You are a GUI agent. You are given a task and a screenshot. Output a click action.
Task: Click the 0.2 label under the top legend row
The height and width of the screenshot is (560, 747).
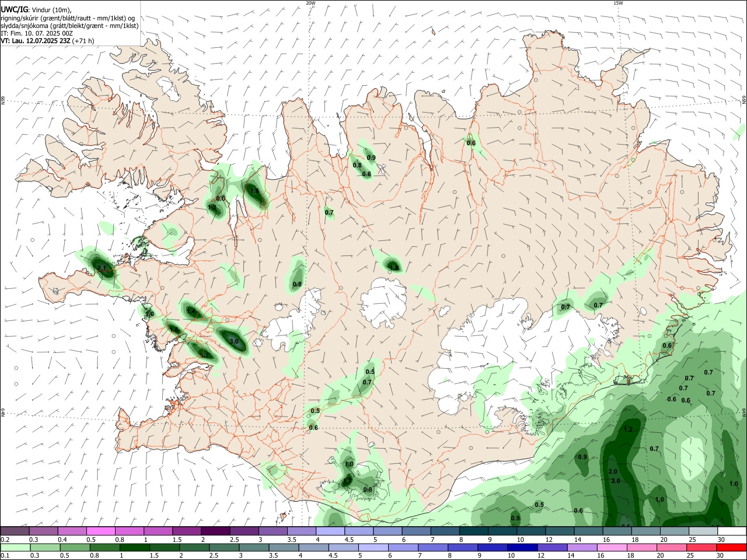pyautogui.click(x=5, y=540)
